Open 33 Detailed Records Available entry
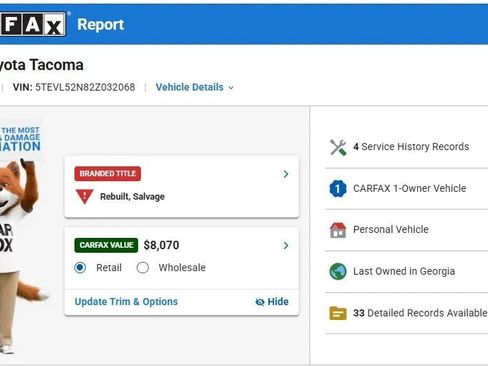This screenshot has height=366, width=488. pyautogui.click(x=406, y=313)
